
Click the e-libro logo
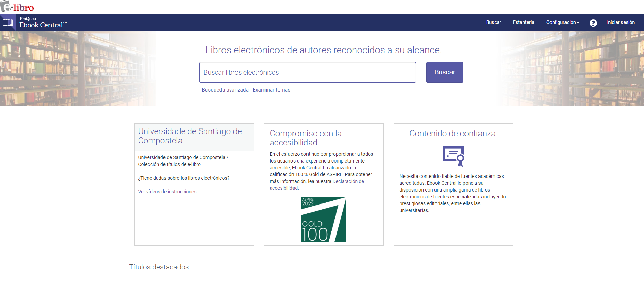(x=17, y=7)
